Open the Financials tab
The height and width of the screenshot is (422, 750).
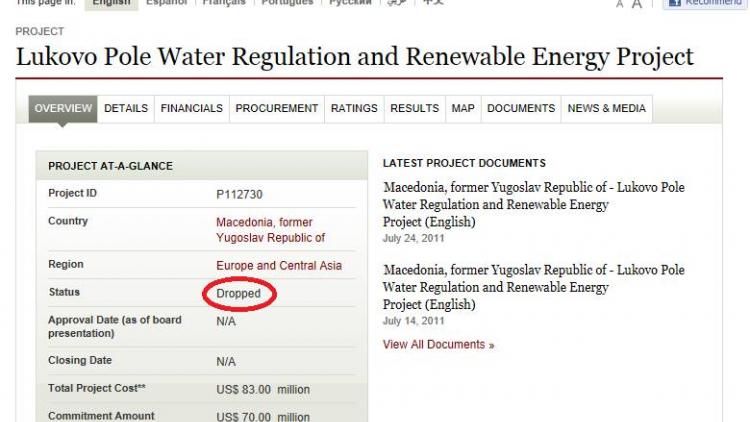(x=192, y=108)
